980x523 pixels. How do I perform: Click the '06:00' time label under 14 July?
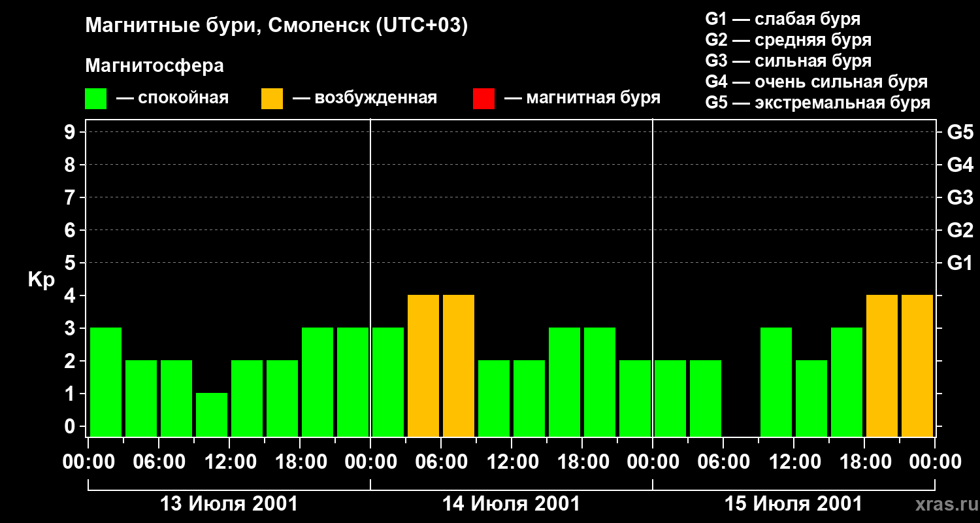tap(441, 462)
